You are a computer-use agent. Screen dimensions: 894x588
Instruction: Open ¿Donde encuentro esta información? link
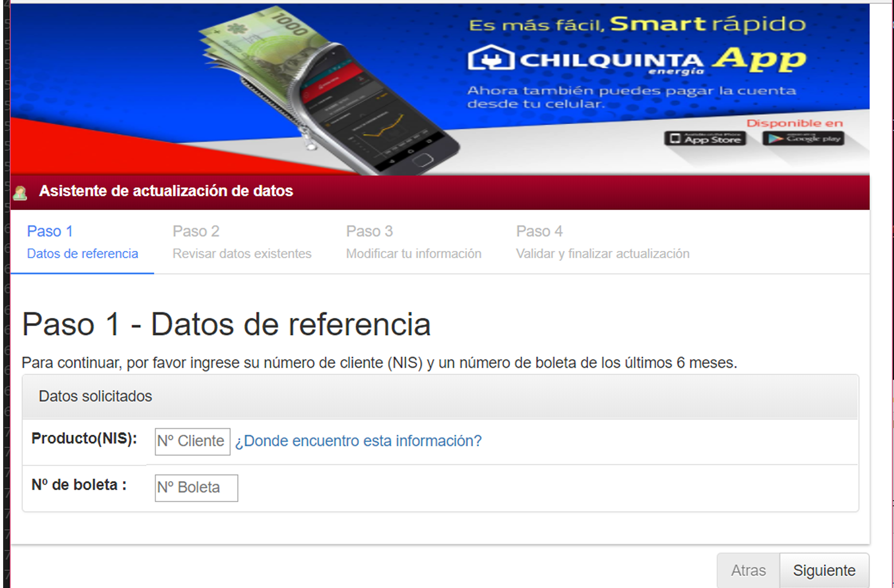(x=358, y=441)
